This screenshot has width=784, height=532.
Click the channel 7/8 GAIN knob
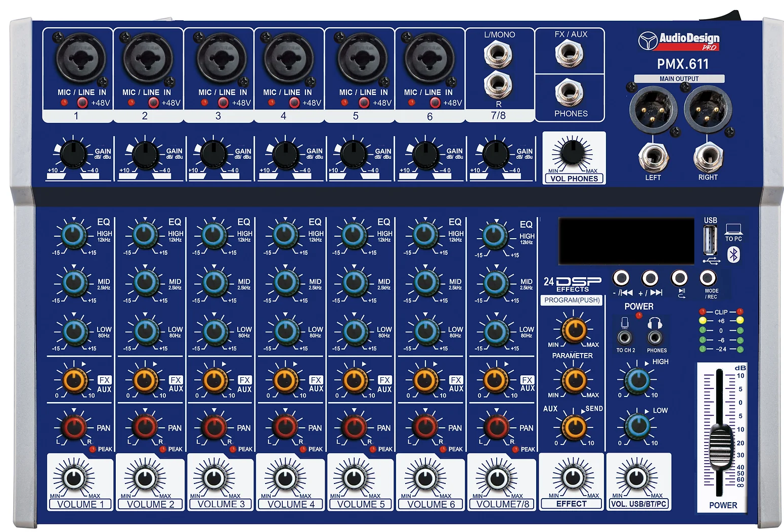(495, 154)
